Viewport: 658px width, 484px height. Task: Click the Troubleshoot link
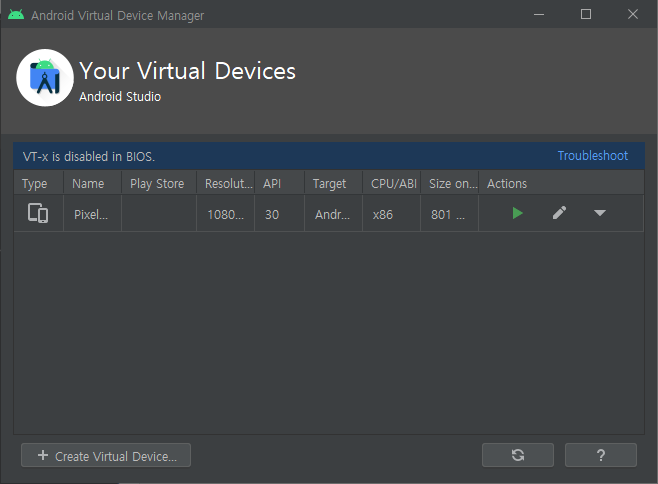(593, 156)
